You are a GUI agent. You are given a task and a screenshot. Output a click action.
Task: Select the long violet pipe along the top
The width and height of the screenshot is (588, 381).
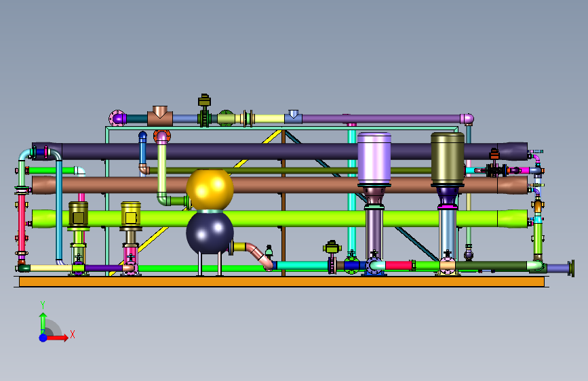(x=380, y=119)
